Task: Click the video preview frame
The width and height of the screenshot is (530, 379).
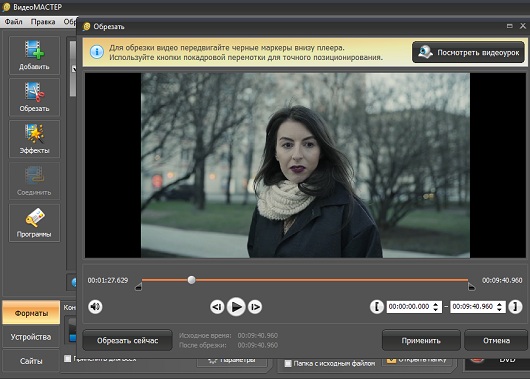Action: point(305,165)
